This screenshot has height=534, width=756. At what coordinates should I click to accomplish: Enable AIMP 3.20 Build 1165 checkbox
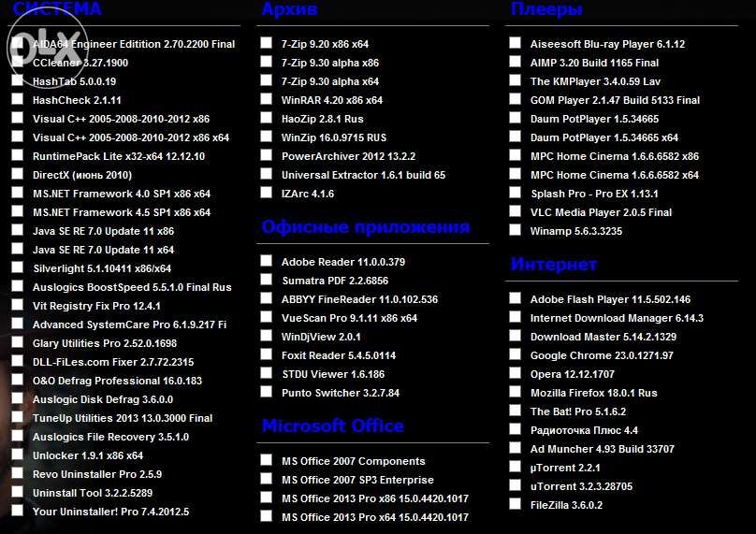[x=515, y=62]
